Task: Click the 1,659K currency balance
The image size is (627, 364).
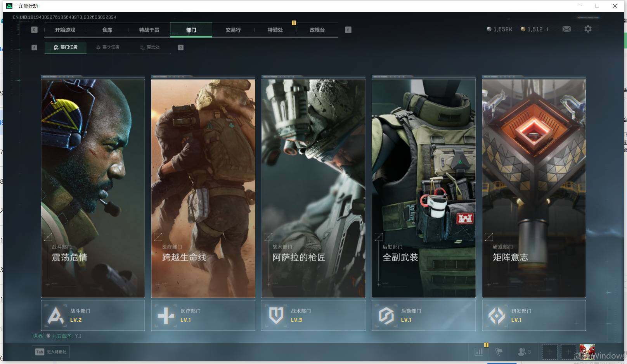Action: pos(499,29)
